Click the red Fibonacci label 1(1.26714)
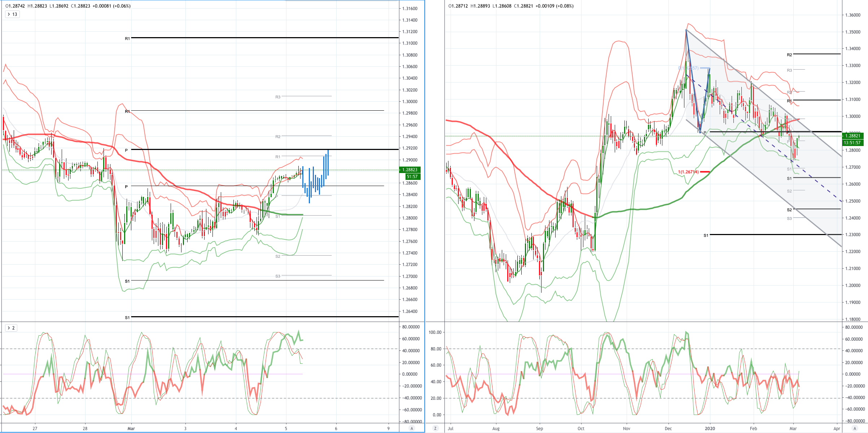868x433 pixels. (x=688, y=172)
